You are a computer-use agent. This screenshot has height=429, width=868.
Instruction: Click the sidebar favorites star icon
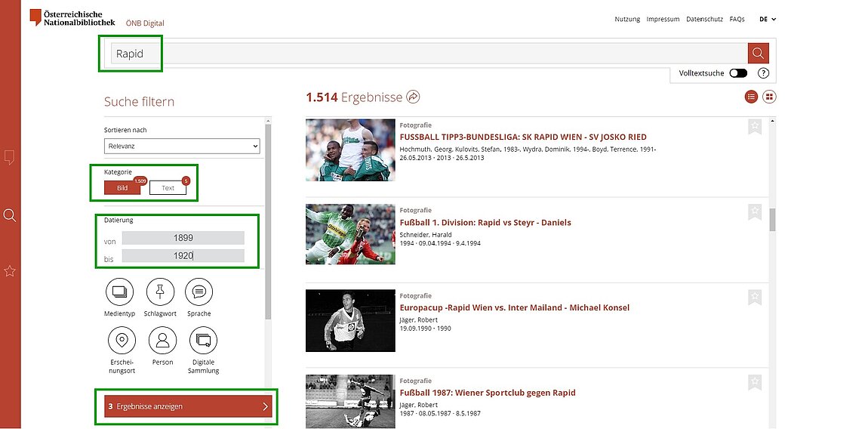[x=9, y=271]
